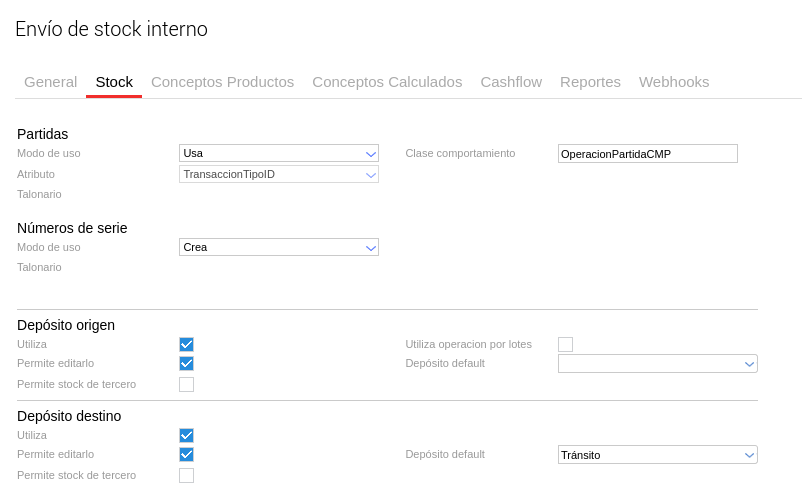Open Depósito origen default dropdown
This screenshot has width=802, height=489.
(657, 364)
